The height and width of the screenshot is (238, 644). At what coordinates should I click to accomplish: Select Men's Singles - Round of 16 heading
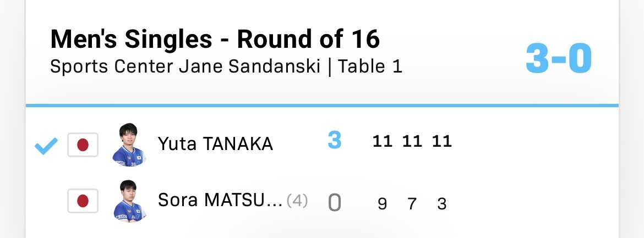pyautogui.click(x=215, y=39)
